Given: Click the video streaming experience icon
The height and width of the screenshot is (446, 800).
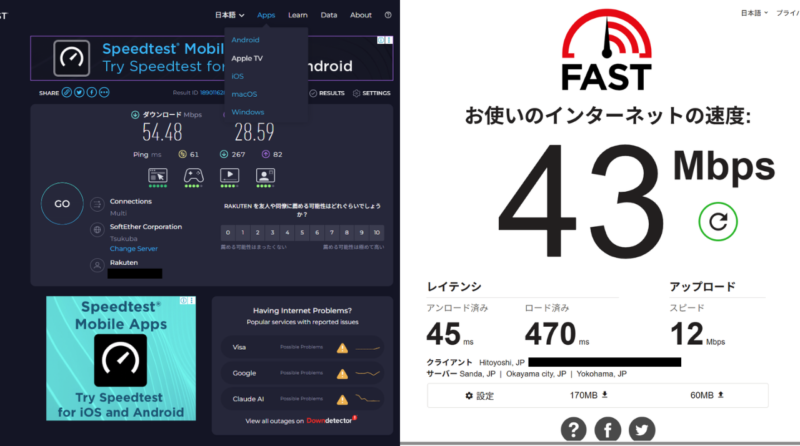Looking at the screenshot, I should click(229, 177).
